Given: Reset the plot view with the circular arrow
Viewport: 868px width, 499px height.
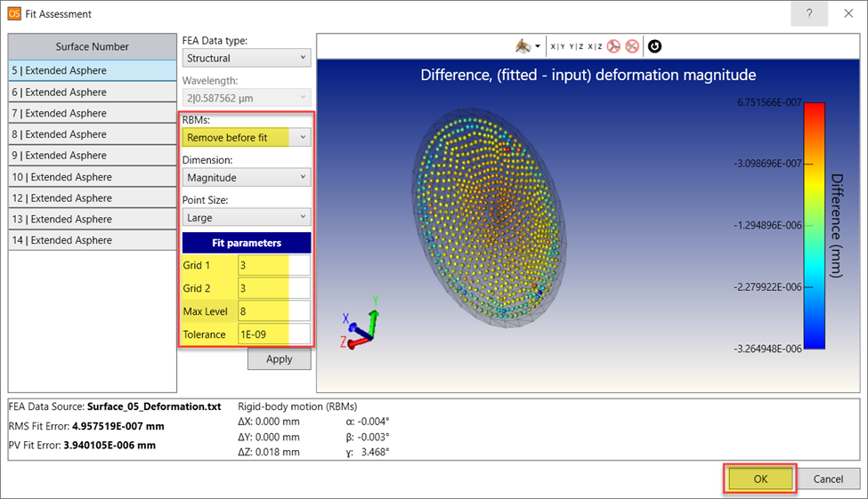Looking at the screenshot, I should click(654, 46).
